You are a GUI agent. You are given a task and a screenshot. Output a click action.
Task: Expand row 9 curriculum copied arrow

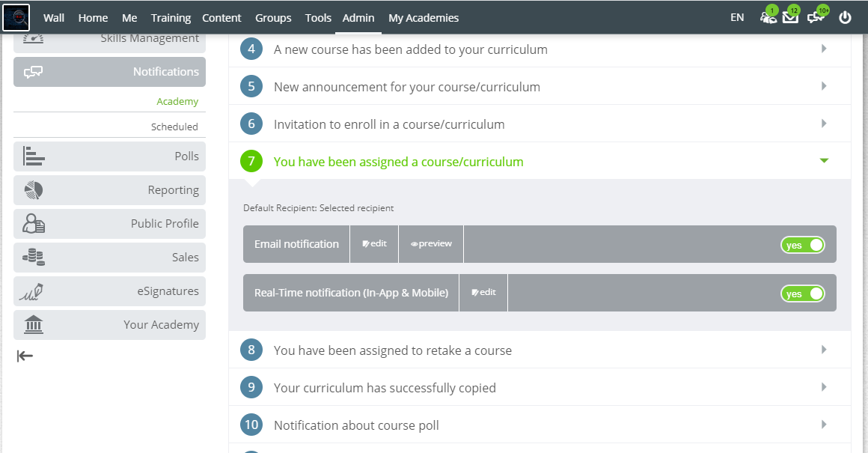pyautogui.click(x=824, y=387)
